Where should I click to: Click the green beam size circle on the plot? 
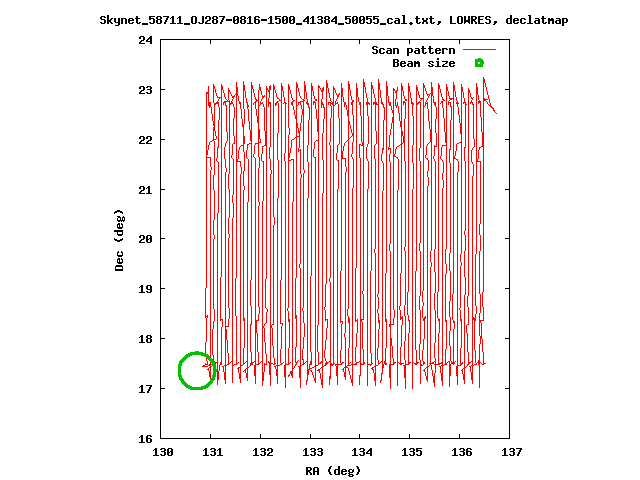197,370
